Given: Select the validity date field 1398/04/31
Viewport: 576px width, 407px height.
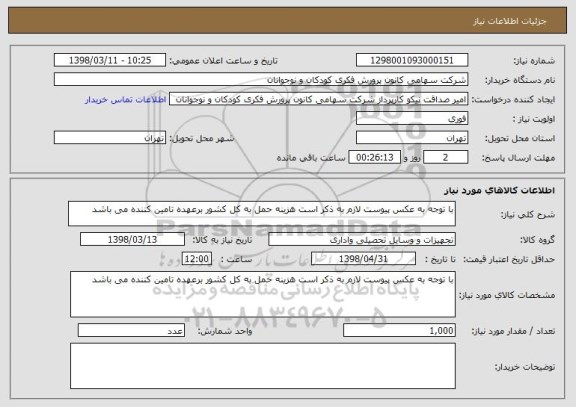Looking at the screenshot, I should pos(363,259).
